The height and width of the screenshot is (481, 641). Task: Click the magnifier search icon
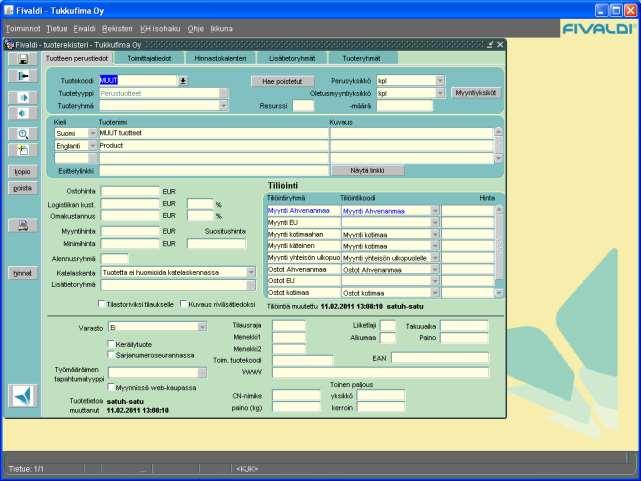tap(23, 134)
